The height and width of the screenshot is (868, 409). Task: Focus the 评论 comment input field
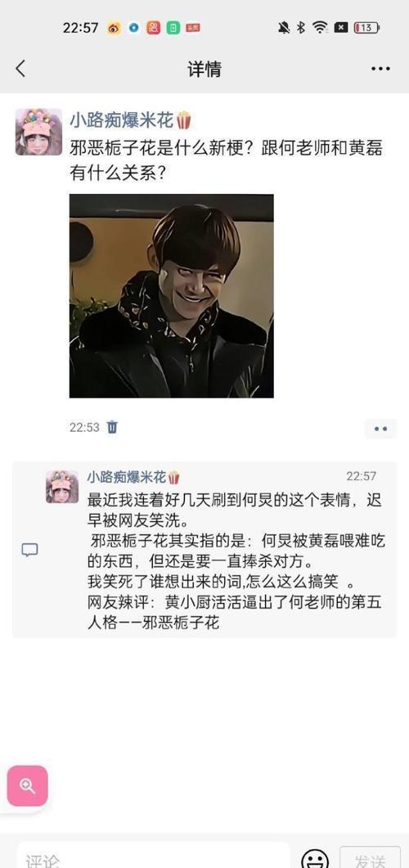(153, 857)
